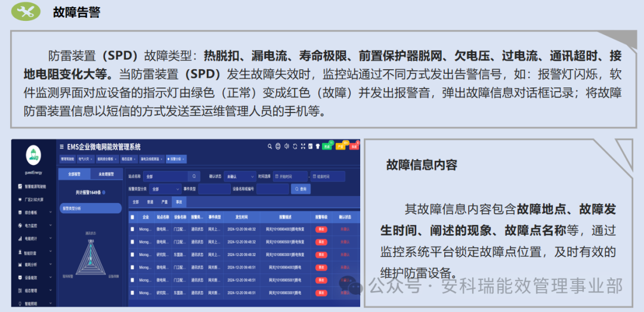644x312 pixels.
Task: Tick checkbox for row 网关[10106905001]断电 at 09:46:51
Action: click(132, 280)
